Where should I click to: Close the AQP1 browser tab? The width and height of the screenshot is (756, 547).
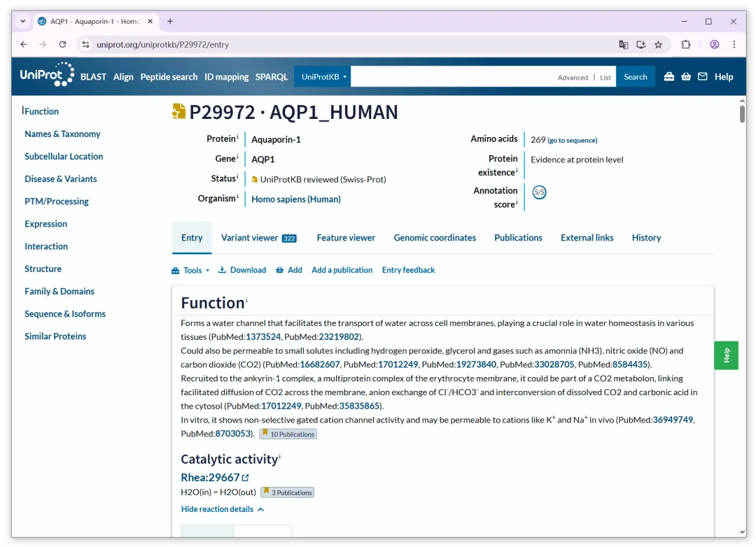150,21
